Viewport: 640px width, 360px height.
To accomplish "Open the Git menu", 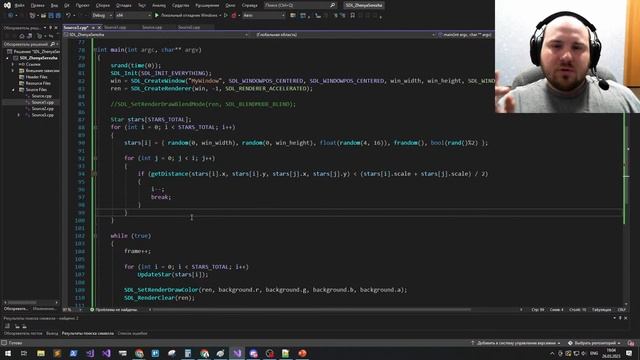I will coord(67,6).
